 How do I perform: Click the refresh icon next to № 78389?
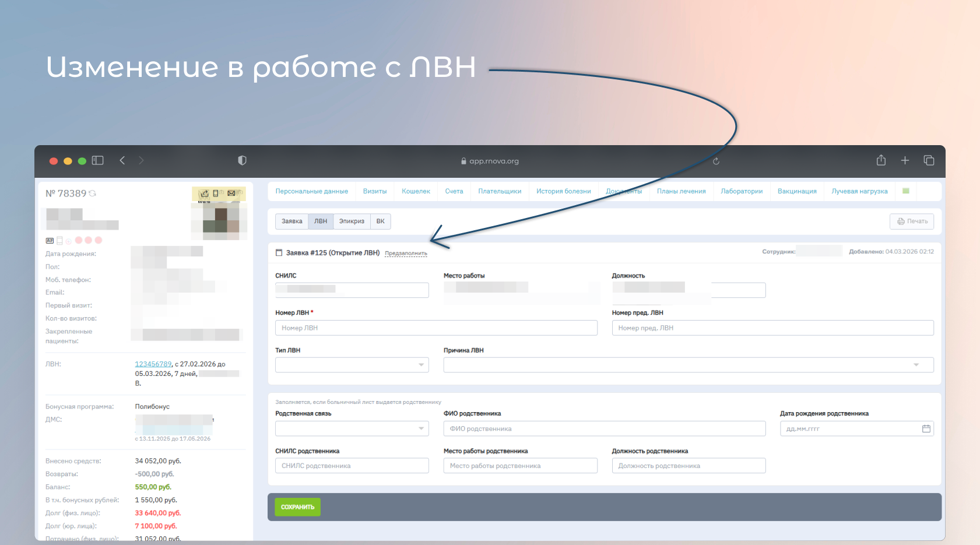[92, 194]
